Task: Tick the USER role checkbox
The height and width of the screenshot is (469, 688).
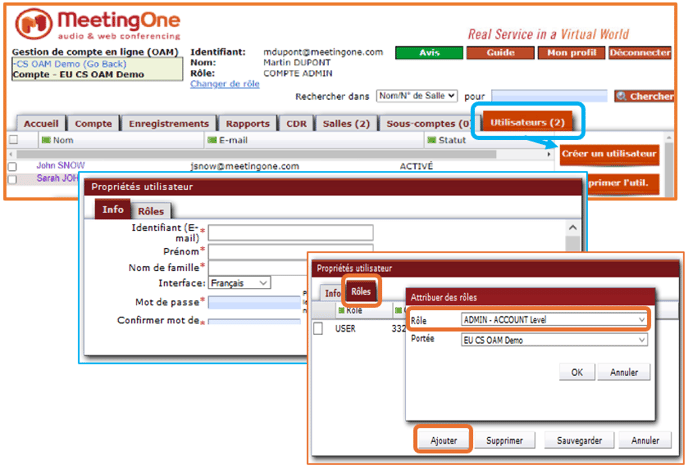Action: [319, 328]
